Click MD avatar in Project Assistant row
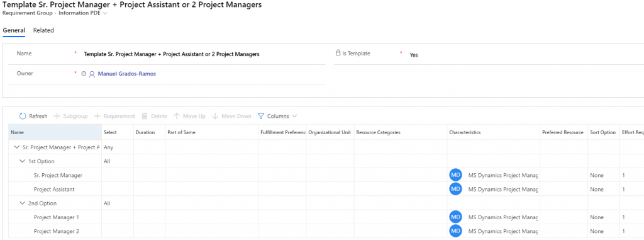644x240 pixels. tap(455, 189)
